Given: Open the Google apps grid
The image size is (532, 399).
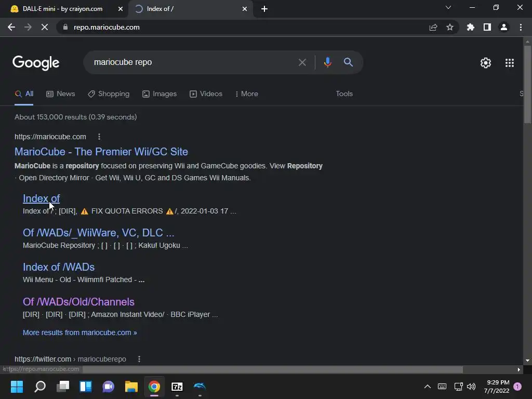Looking at the screenshot, I should click(509, 63).
